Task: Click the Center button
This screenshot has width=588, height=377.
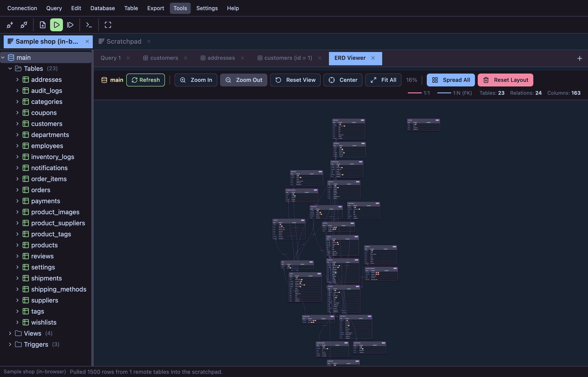Action: (x=343, y=80)
